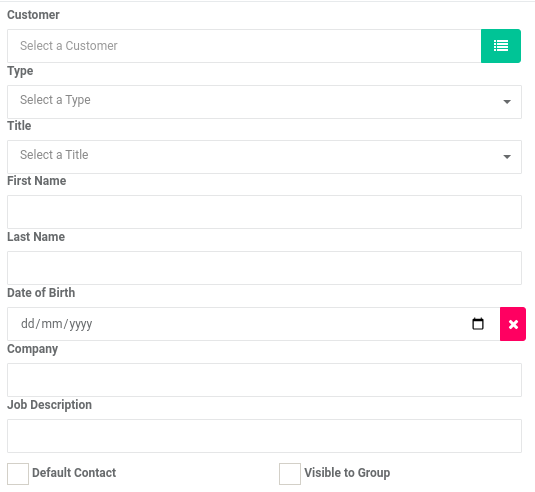Focus the Job Description input field

point(264,436)
